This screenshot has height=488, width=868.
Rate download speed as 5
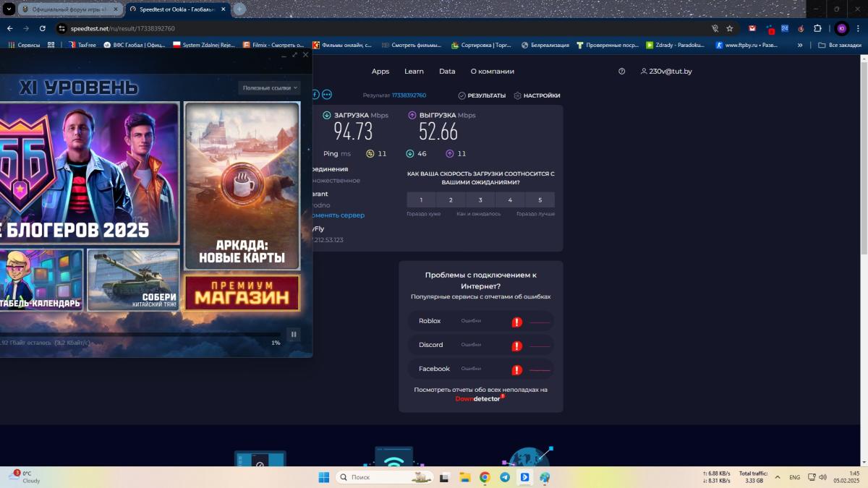click(540, 200)
